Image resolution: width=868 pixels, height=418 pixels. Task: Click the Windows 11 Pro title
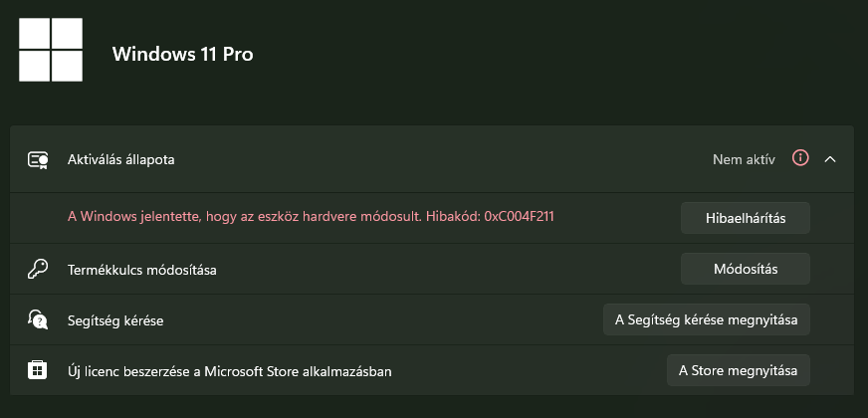[183, 54]
